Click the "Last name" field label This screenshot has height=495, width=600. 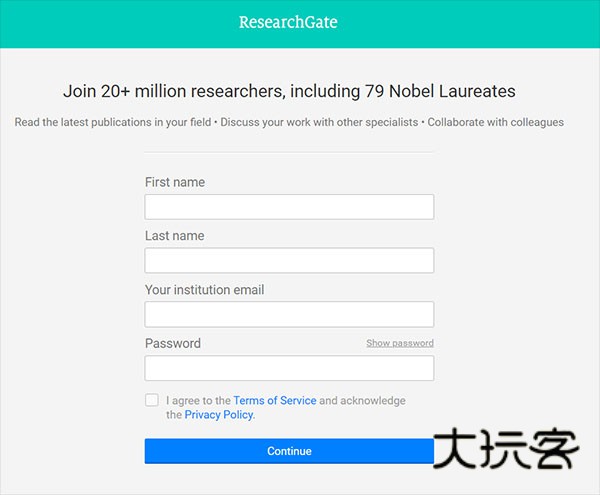(174, 236)
